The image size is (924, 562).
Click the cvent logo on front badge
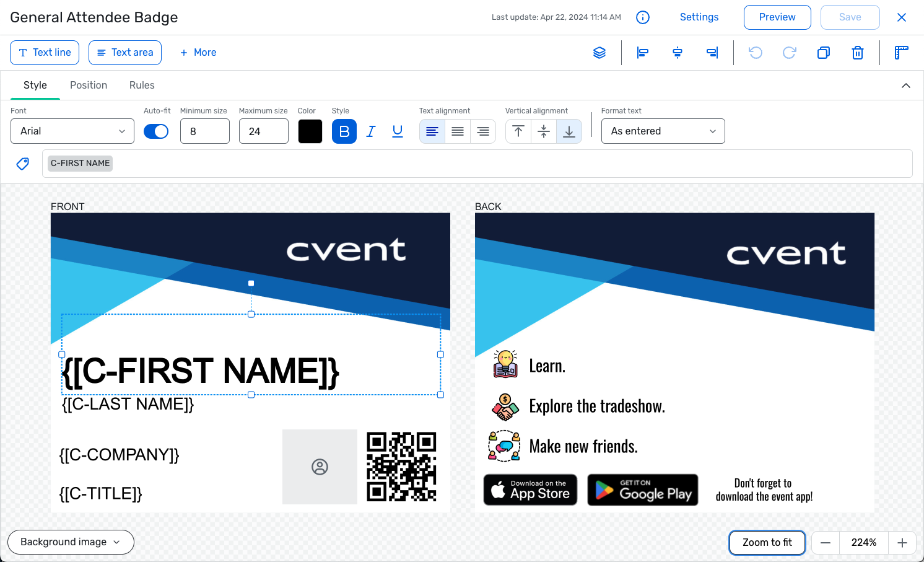point(346,250)
